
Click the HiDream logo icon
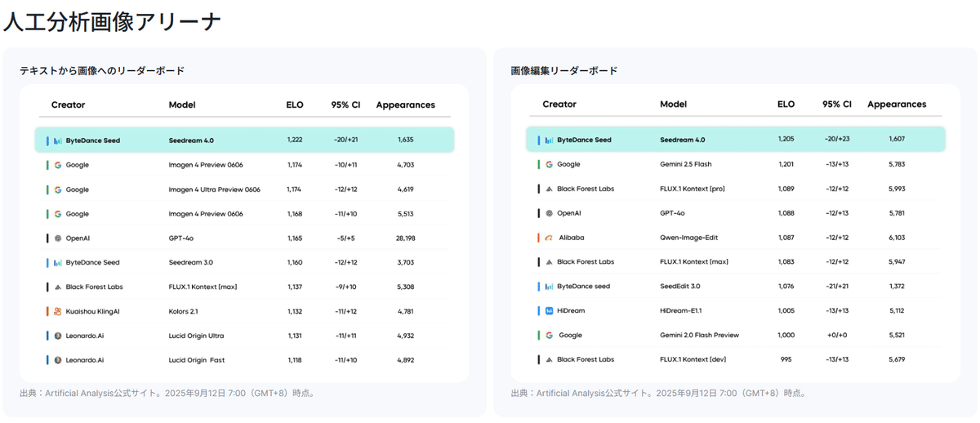tap(550, 310)
